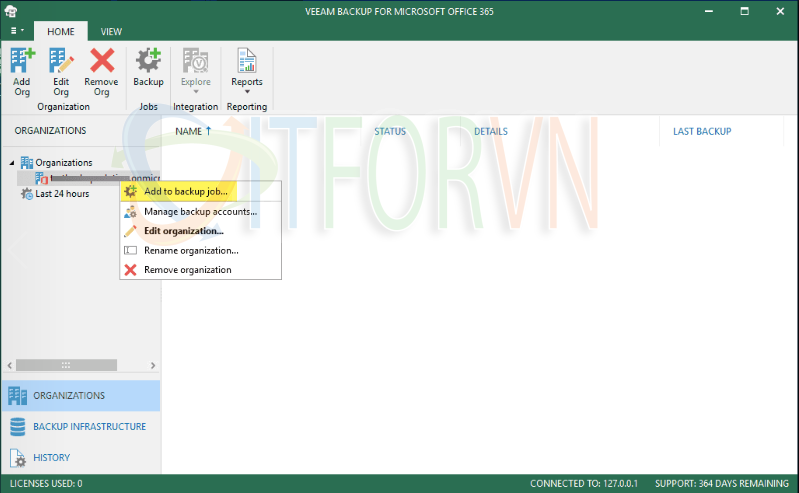This screenshot has height=493, width=799.
Task: Select Manage backup accounts from context menu
Action: (x=200, y=211)
